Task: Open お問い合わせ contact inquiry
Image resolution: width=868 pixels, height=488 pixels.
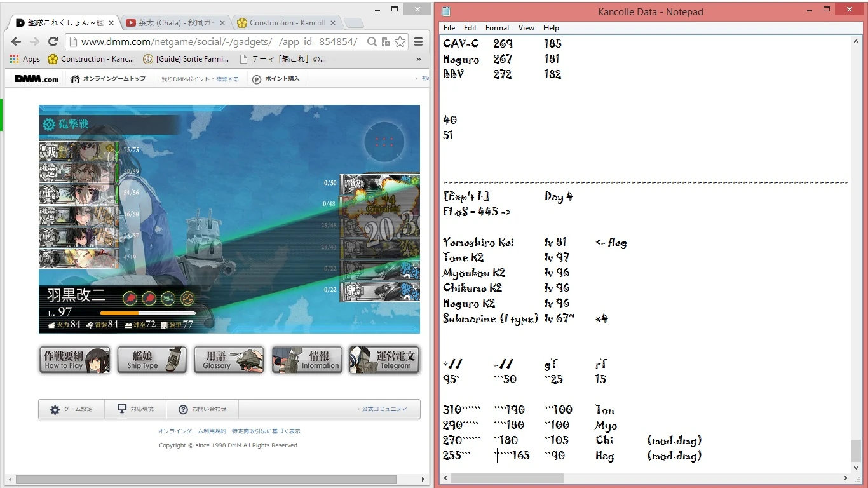Action: pos(202,409)
